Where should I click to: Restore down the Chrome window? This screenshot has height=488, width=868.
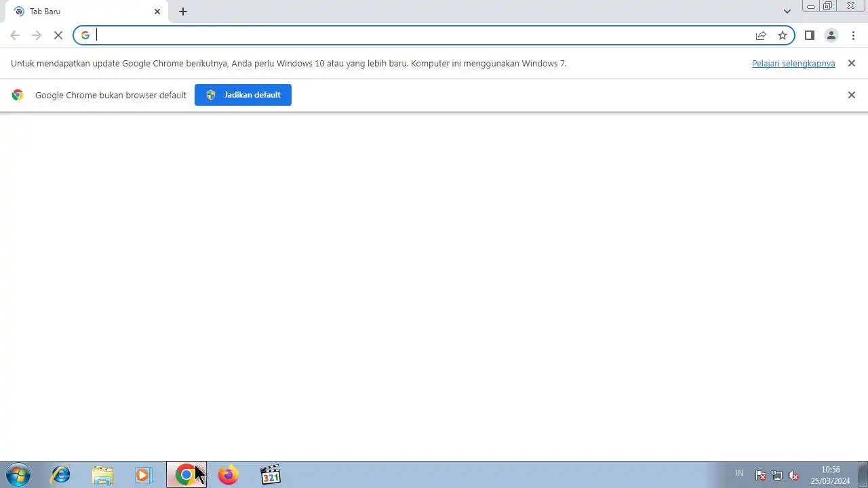[828, 6]
